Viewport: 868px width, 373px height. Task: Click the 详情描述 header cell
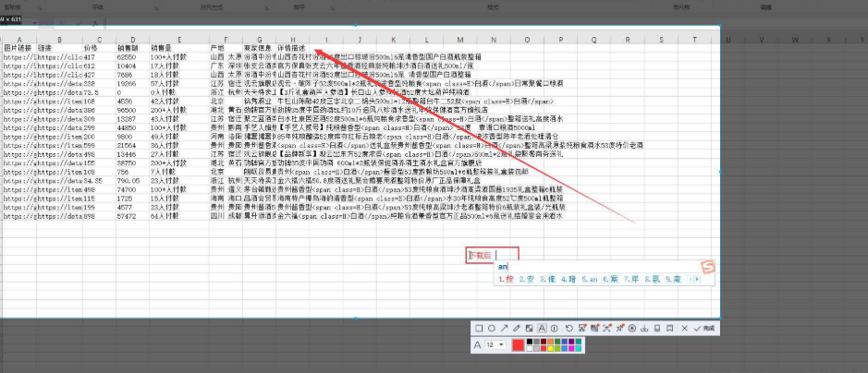click(291, 48)
